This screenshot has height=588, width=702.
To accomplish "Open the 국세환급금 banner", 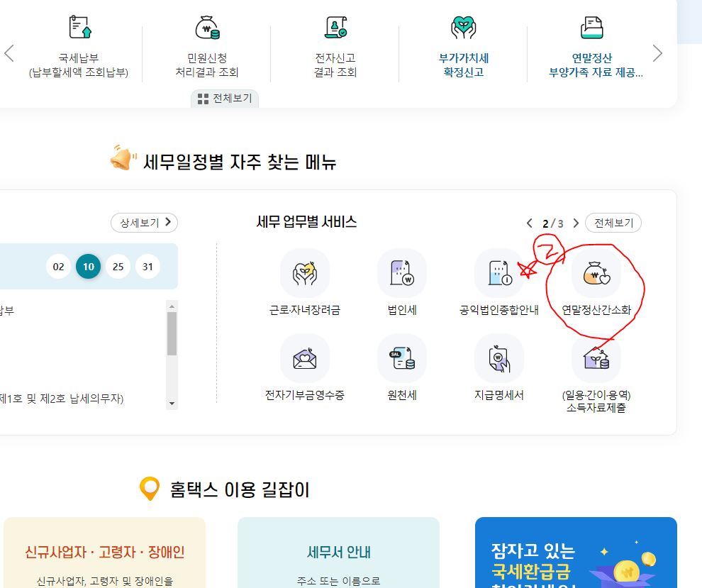I will [576, 553].
